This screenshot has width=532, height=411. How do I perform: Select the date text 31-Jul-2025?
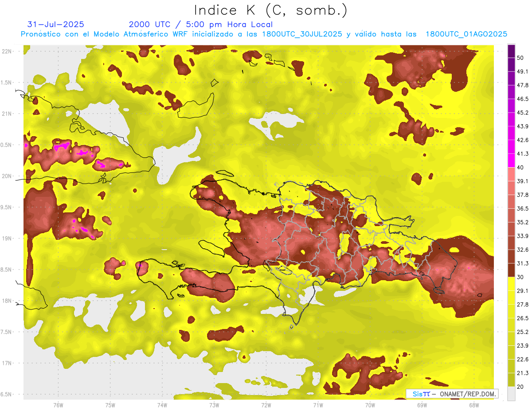point(55,24)
